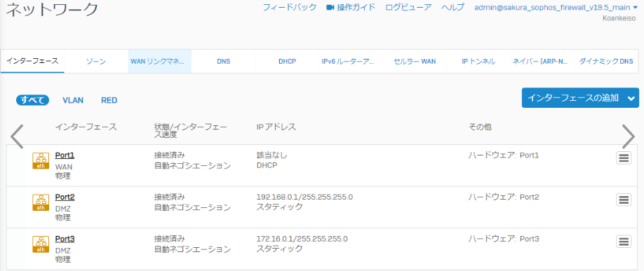The image size is (644, 271).
Task: Open the hamburger menu for Port1
Action: [x=624, y=158]
